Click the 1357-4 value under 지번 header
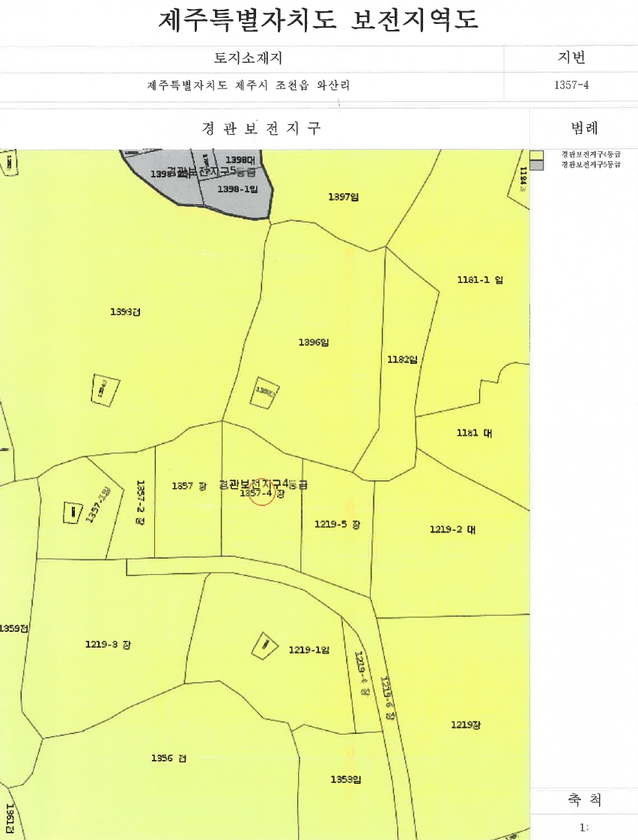 pos(571,85)
